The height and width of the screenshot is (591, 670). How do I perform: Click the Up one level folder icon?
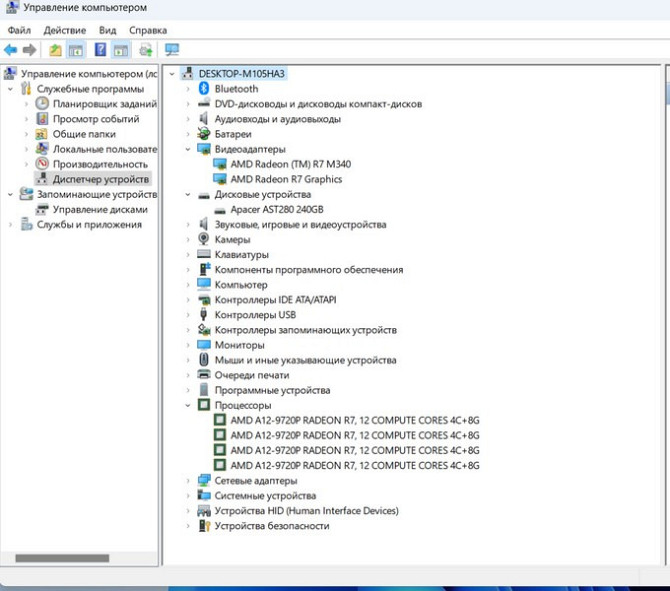click(x=55, y=50)
